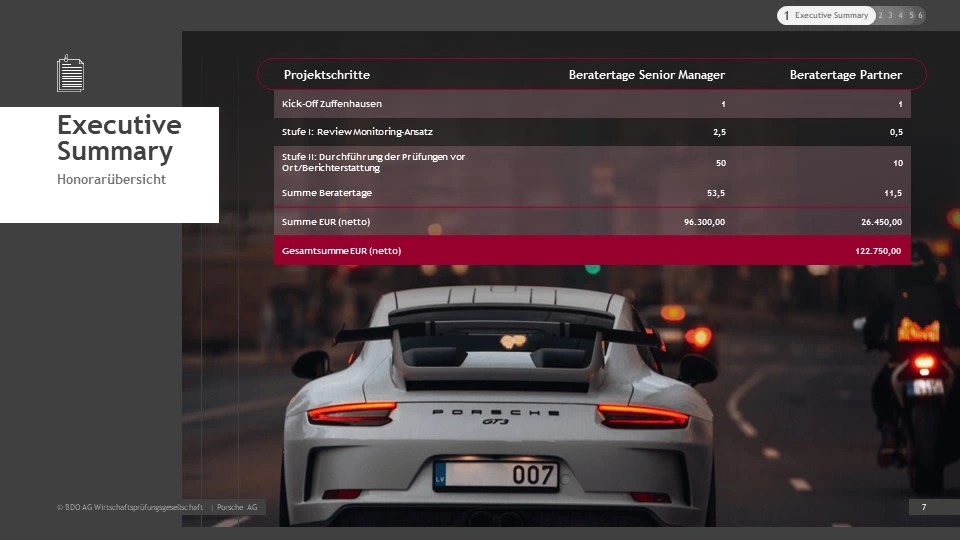Click the Senior Manager value '50'
The width and height of the screenshot is (960, 540).
721,163
